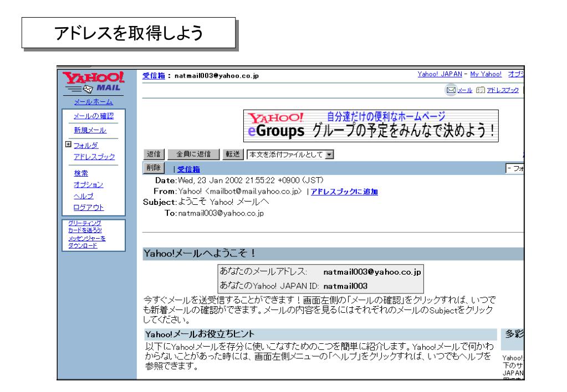Click アドレスブック link in top right
This screenshot has width=567, height=392.
[x=503, y=90]
